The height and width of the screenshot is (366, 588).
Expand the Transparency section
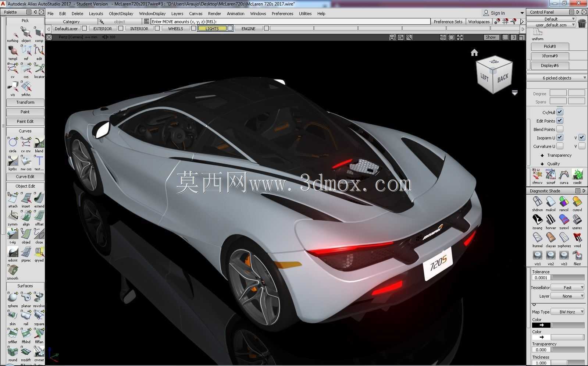pyautogui.click(x=556, y=155)
